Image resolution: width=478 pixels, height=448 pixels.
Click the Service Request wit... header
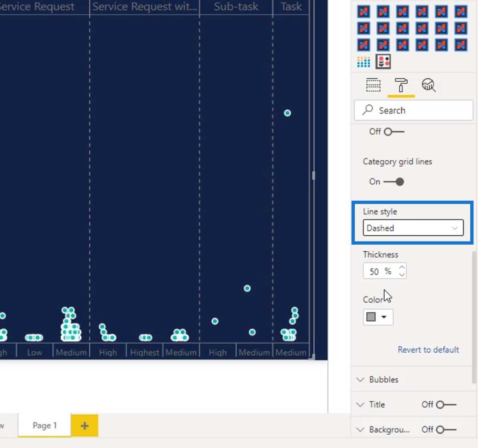pyautogui.click(x=144, y=6)
